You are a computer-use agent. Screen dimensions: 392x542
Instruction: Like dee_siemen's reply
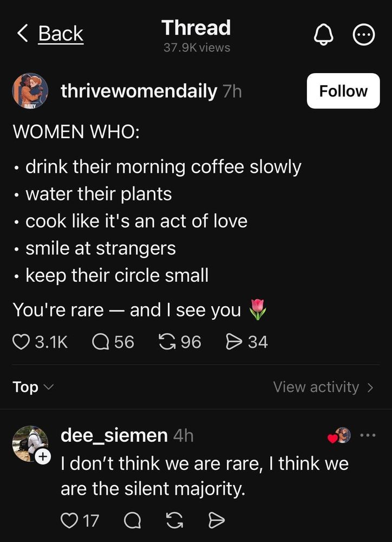pos(69,521)
